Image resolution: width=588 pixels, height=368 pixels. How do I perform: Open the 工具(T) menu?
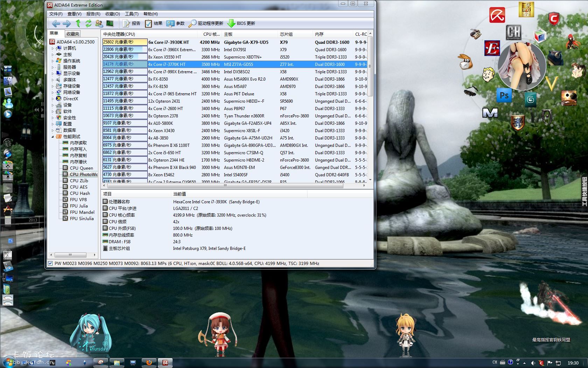132,14
